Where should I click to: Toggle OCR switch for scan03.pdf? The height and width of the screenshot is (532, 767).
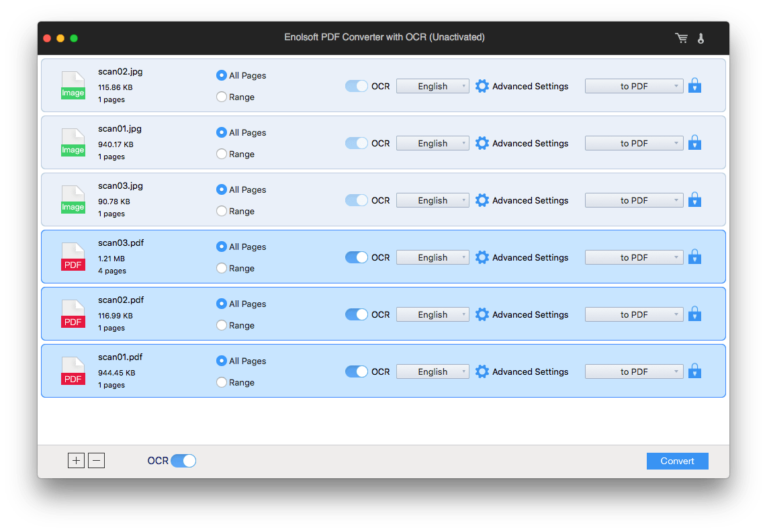(x=356, y=257)
